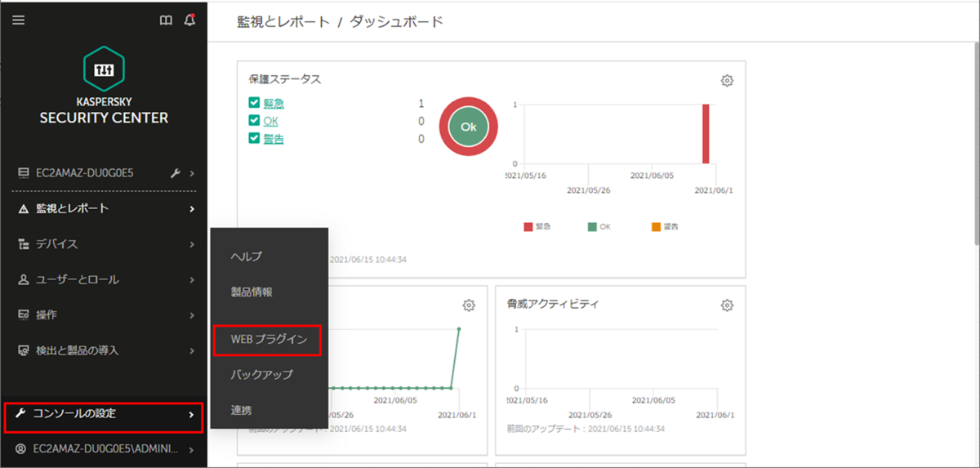Uncheck the 緊急 checkbox
The image size is (980, 468).
coord(254,103)
